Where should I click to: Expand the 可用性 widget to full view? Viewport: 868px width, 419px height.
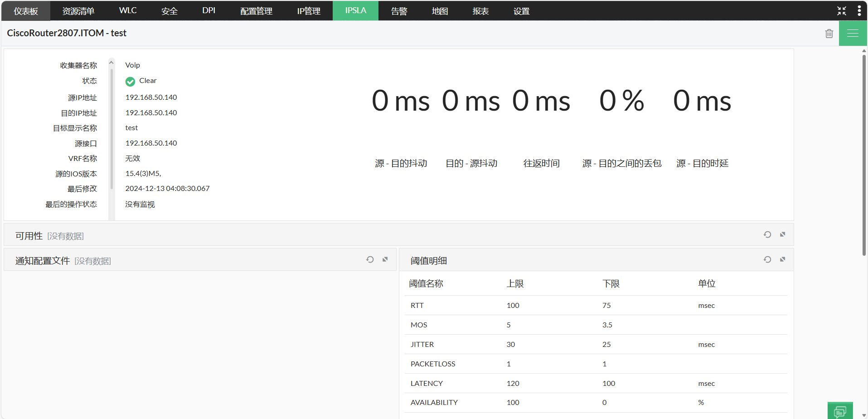click(x=783, y=234)
